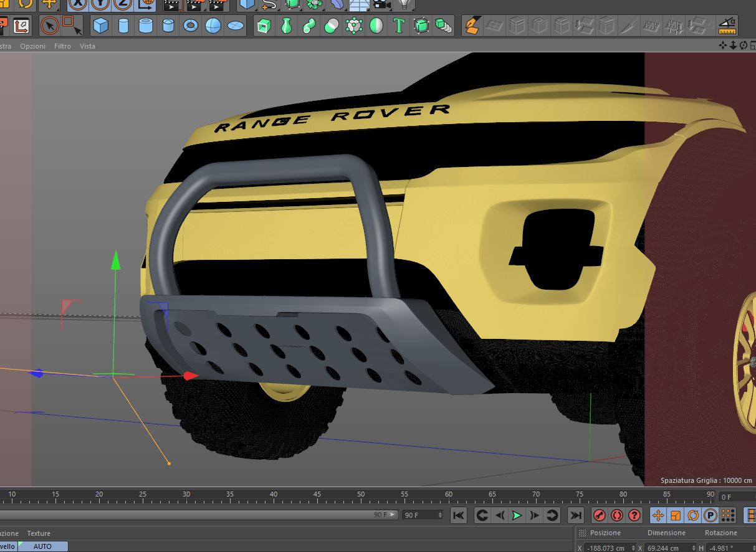Add a Cylinder primitive

[x=123, y=26]
